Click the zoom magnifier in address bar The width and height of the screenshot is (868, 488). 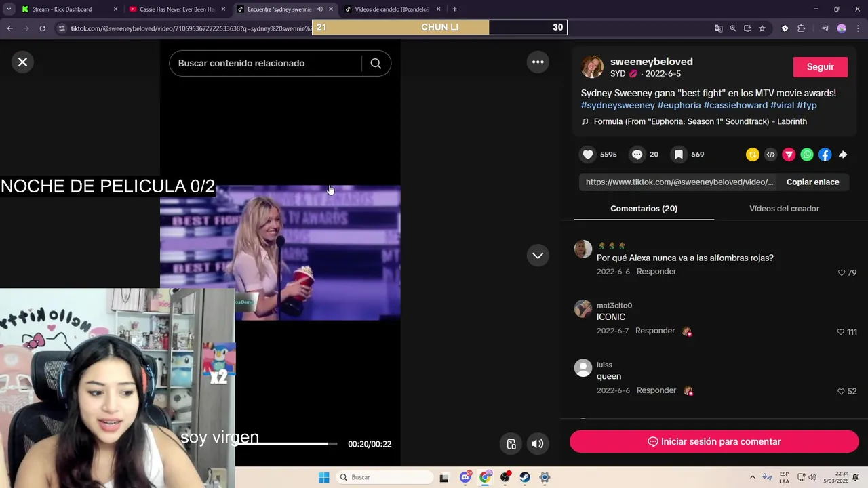click(733, 28)
